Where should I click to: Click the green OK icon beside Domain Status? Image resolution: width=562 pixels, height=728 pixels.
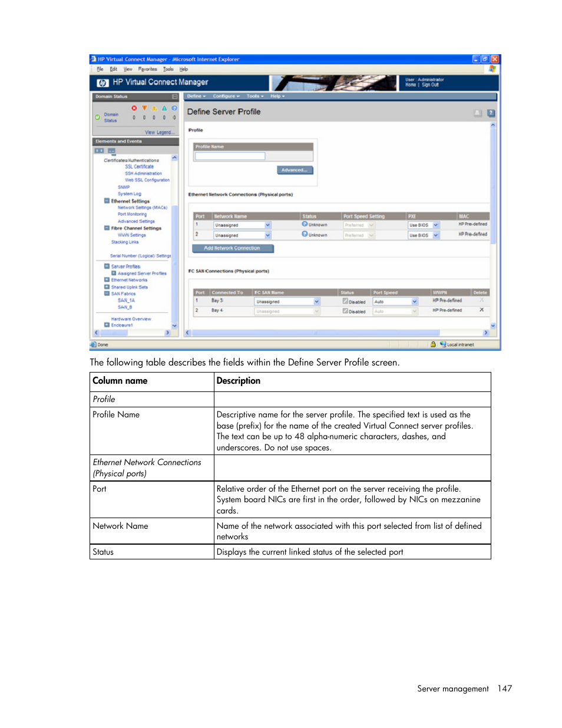pyautogui.click(x=98, y=117)
